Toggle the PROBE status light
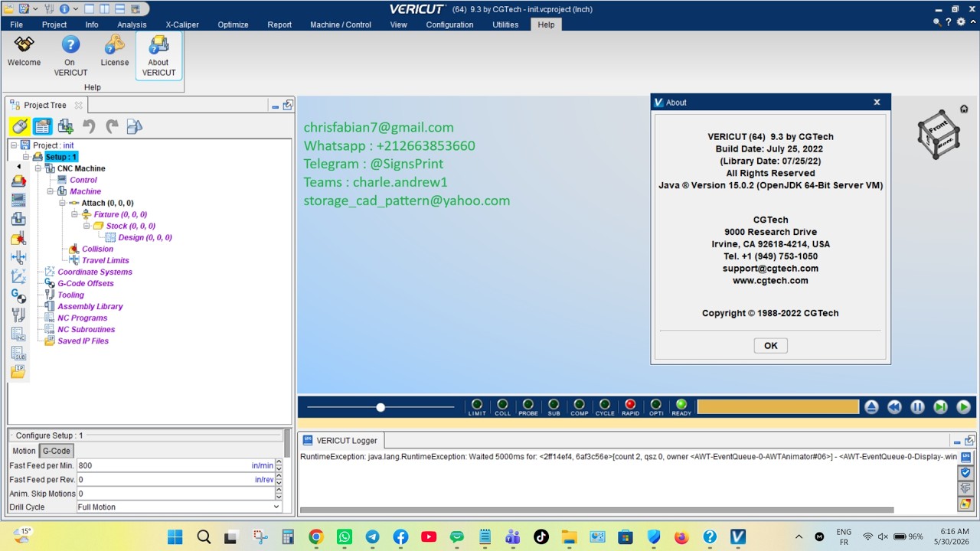 coord(528,405)
